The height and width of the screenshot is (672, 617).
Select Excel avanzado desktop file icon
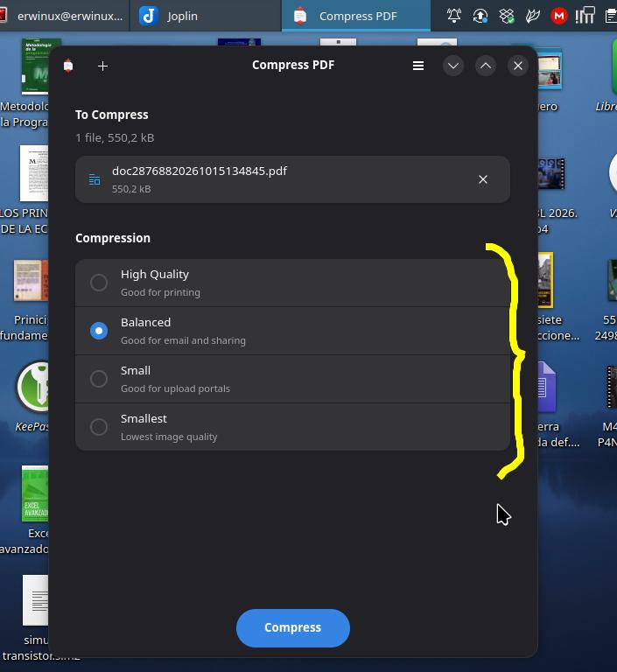[35, 493]
